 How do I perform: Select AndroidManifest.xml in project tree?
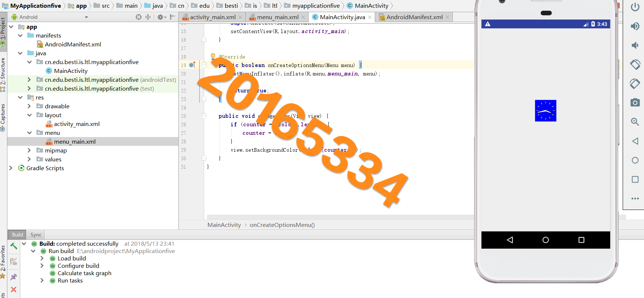[x=73, y=45]
